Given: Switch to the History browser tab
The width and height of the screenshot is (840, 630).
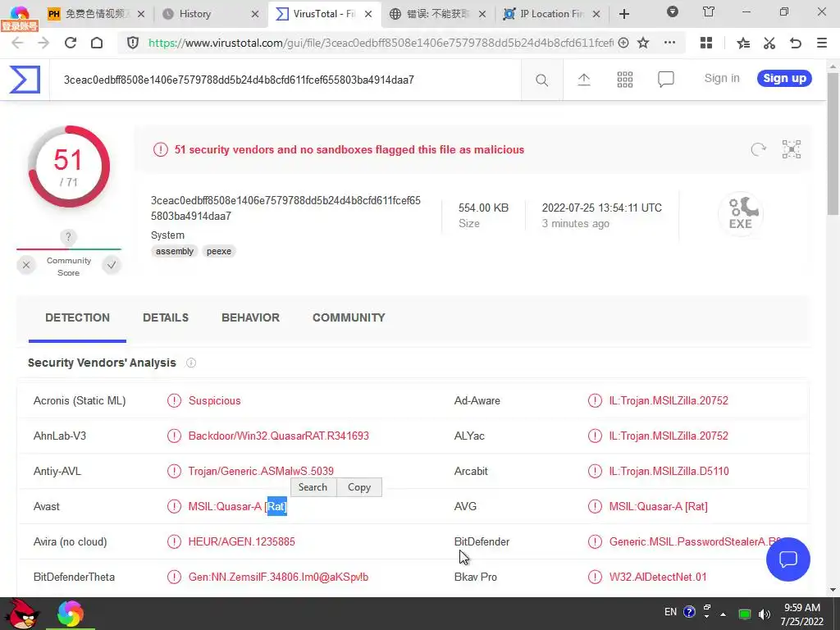Looking at the screenshot, I should point(210,14).
